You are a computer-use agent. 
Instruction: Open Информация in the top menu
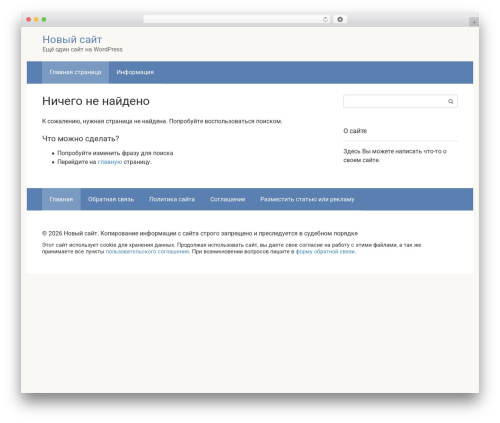pos(135,72)
